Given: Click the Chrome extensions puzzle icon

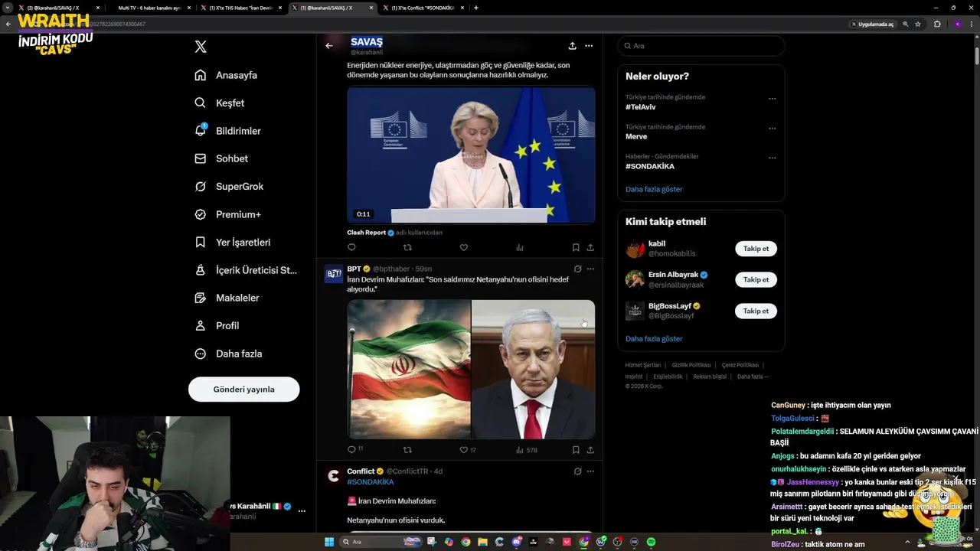Looking at the screenshot, I should (937, 24).
